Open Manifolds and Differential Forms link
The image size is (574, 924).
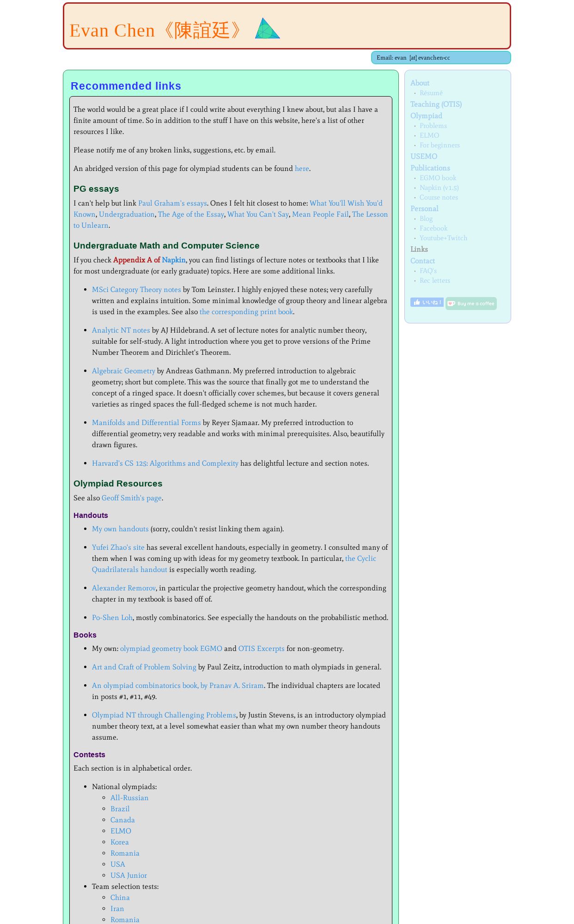pos(147,423)
